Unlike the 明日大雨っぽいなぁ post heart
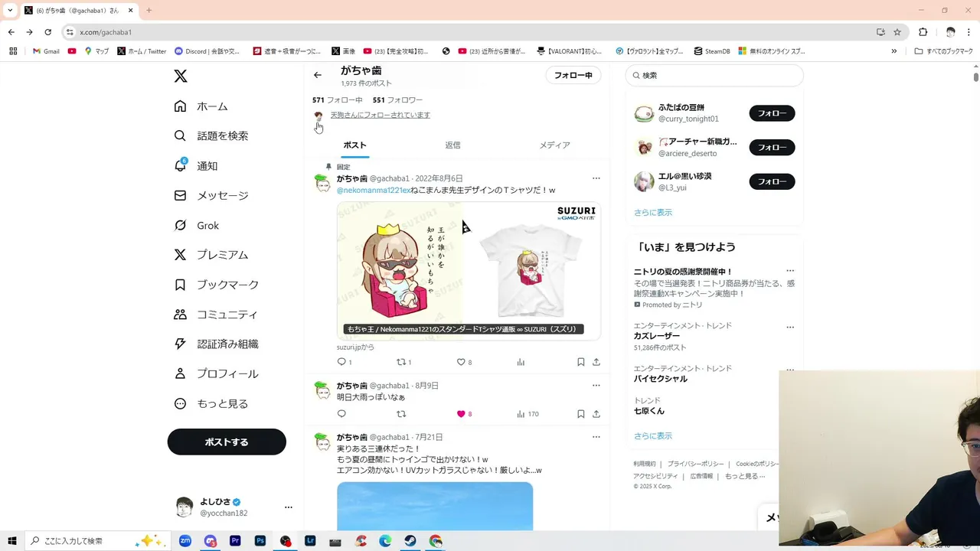The height and width of the screenshot is (551, 980). (x=461, y=414)
